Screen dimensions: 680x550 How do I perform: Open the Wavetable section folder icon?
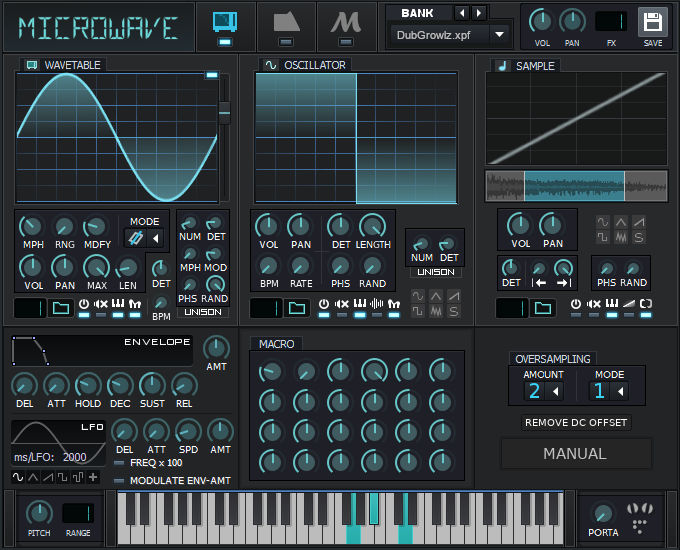61,308
